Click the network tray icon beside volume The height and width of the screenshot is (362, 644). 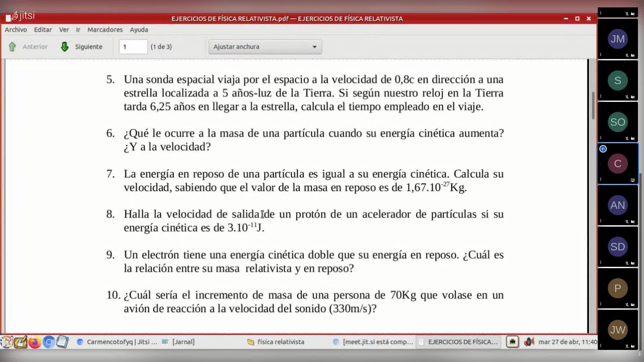click(512, 342)
